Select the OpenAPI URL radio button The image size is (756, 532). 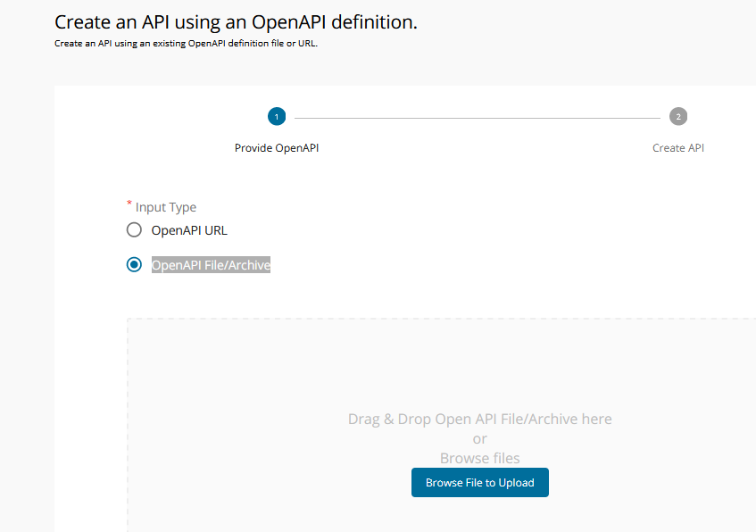134,230
